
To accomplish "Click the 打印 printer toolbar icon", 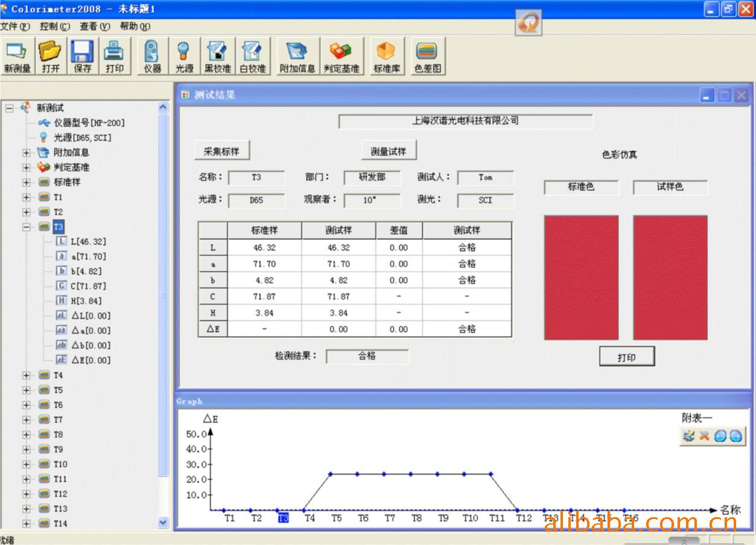I will click(115, 57).
